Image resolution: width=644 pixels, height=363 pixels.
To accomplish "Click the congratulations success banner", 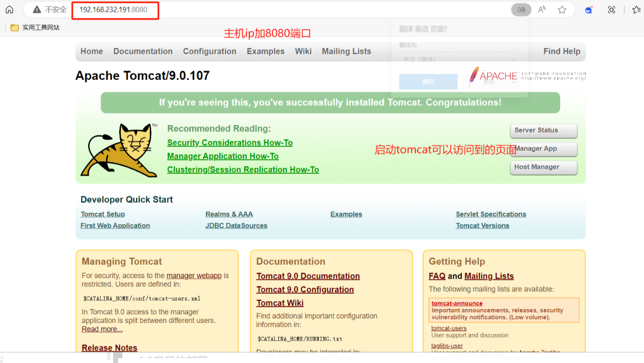I will (x=330, y=103).
